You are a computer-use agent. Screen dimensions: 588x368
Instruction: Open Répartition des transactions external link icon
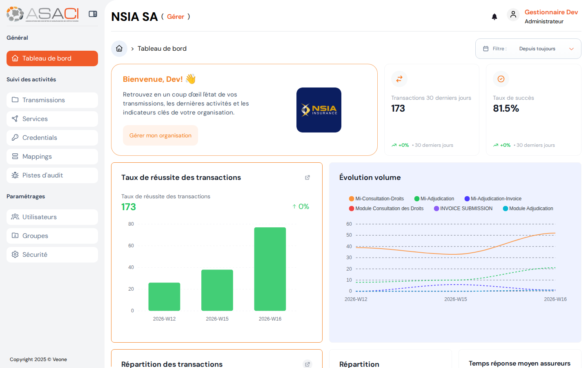307,364
